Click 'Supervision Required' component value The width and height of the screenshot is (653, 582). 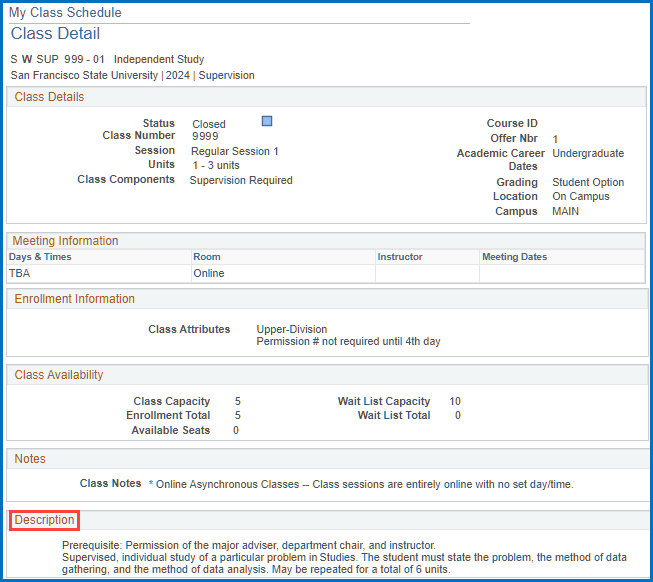tap(241, 180)
